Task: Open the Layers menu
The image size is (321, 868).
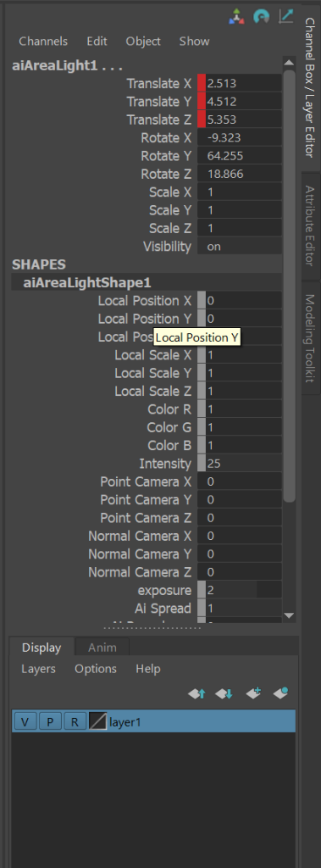Action: (x=39, y=669)
